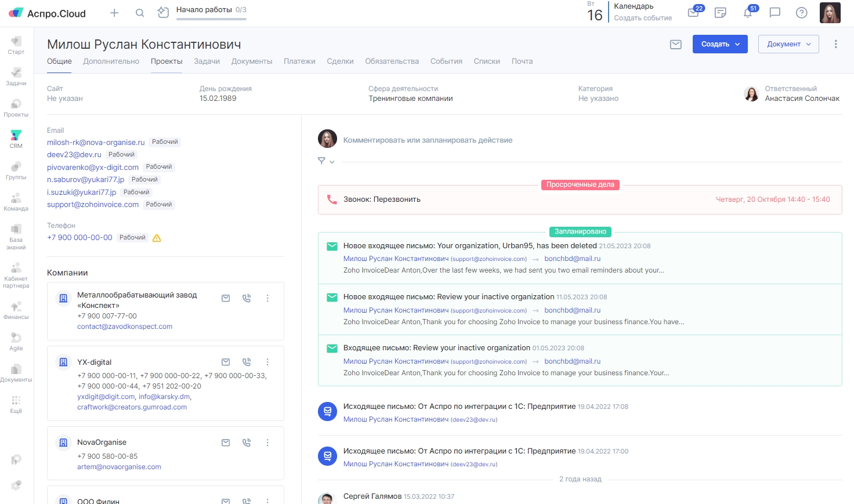
Task: Click call icon for YX-digital company
Action: tap(247, 362)
